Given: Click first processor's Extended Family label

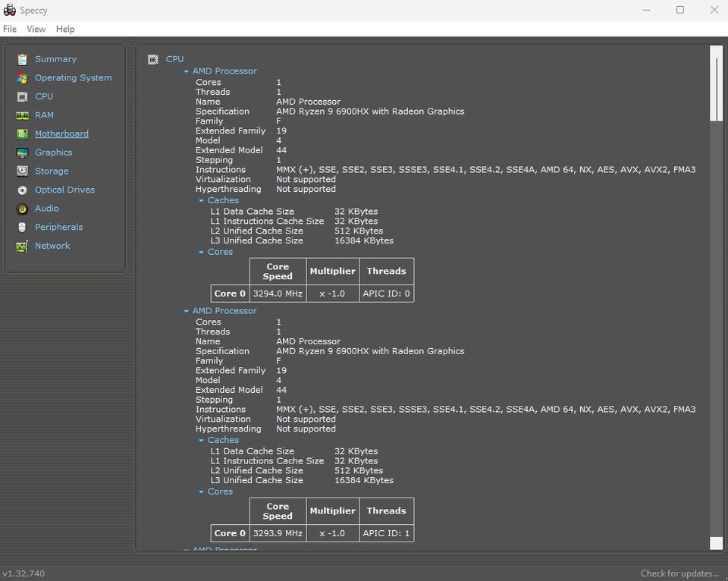Looking at the screenshot, I should pos(231,131).
